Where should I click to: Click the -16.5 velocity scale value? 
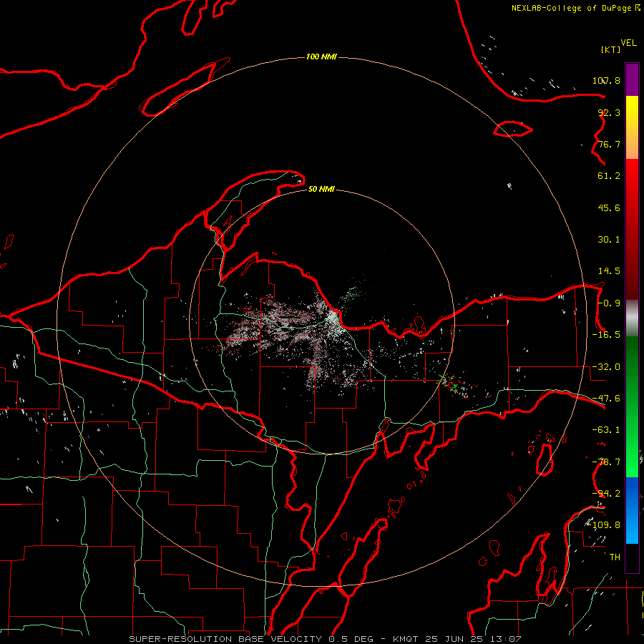tap(606, 335)
